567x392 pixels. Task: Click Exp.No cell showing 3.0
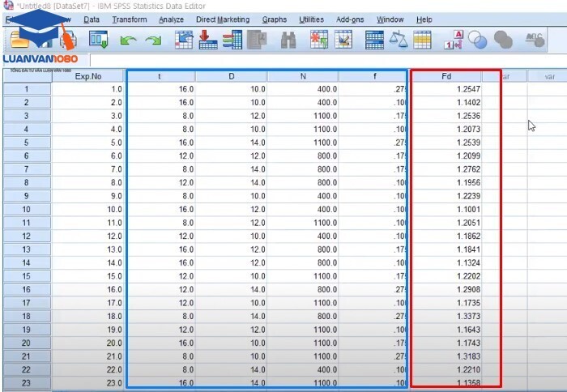pos(87,116)
